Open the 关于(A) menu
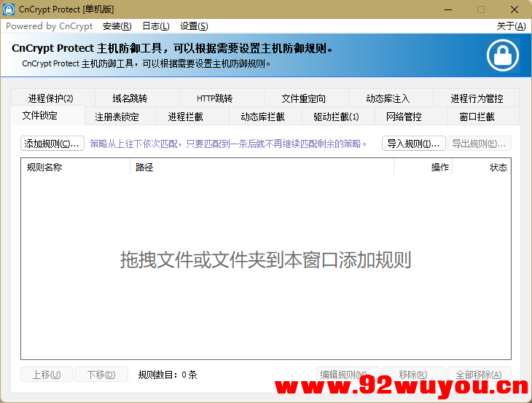Image resolution: width=532 pixels, height=403 pixels. [x=510, y=26]
